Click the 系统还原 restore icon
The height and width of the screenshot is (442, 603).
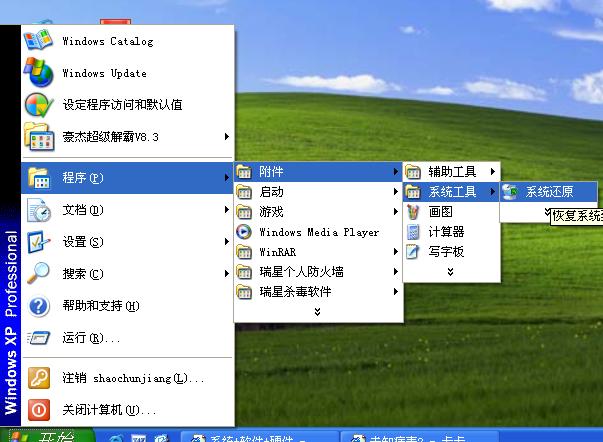coord(511,192)
